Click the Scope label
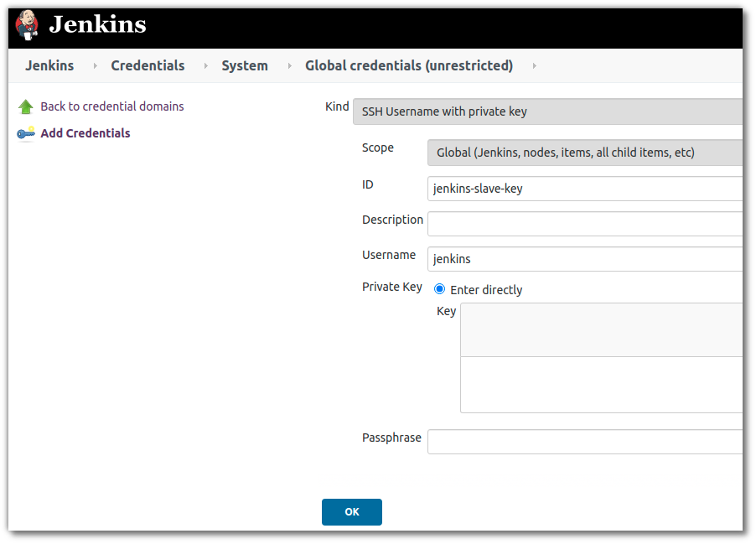 377,148
